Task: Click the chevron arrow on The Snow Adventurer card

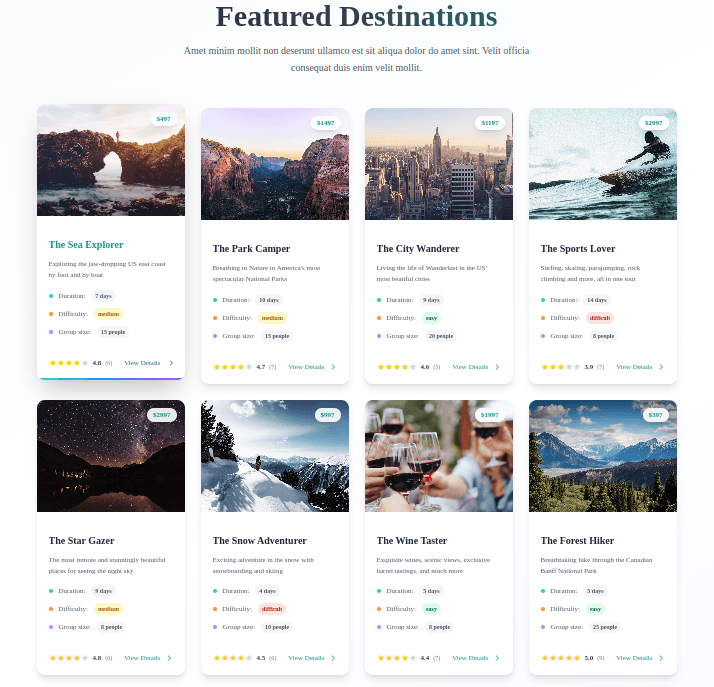Action: coord(333,658)
